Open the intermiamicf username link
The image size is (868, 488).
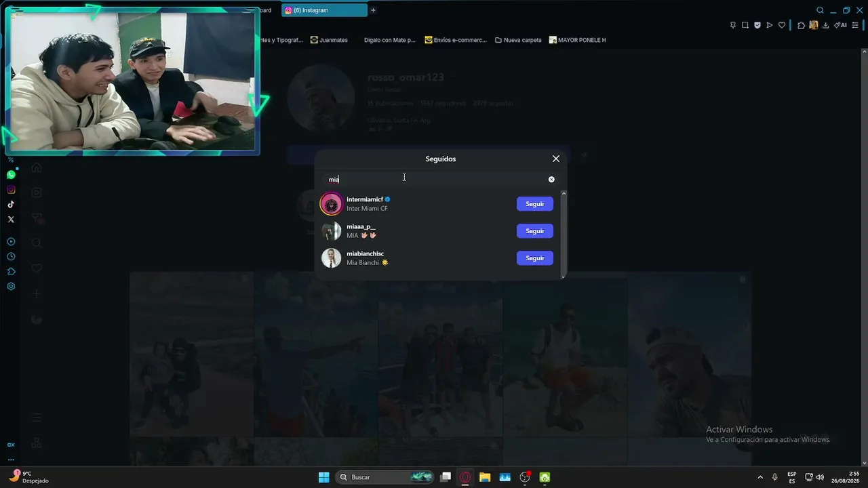click(365, 199)
